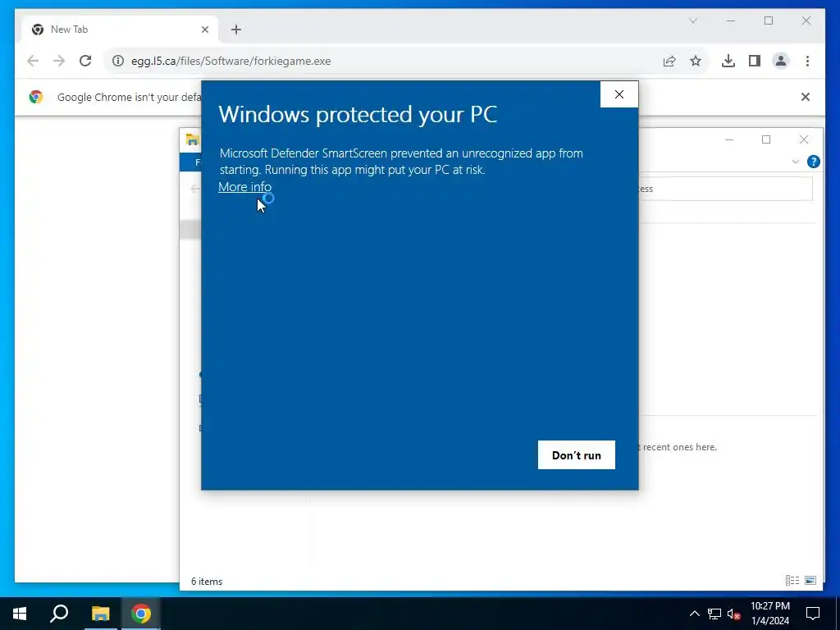Open Google Chrome from the taskbar
Screen dimensions: 840x630
tap(141, 614)
